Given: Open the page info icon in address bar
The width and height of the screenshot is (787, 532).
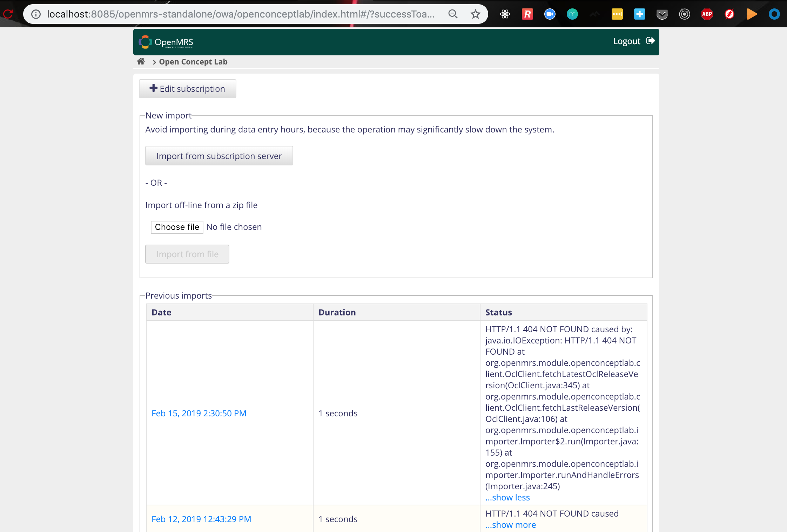Looking at the screenshot, I should 36,14.
